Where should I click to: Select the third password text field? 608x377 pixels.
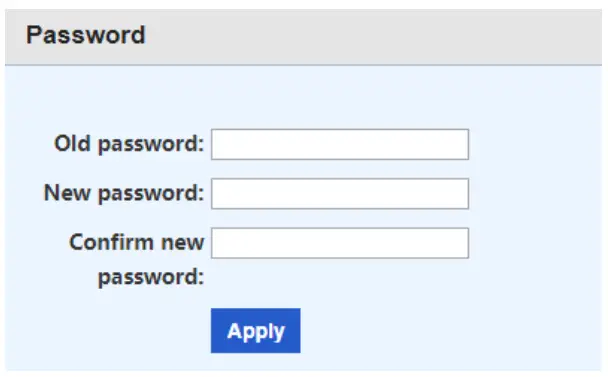point(340,243)
